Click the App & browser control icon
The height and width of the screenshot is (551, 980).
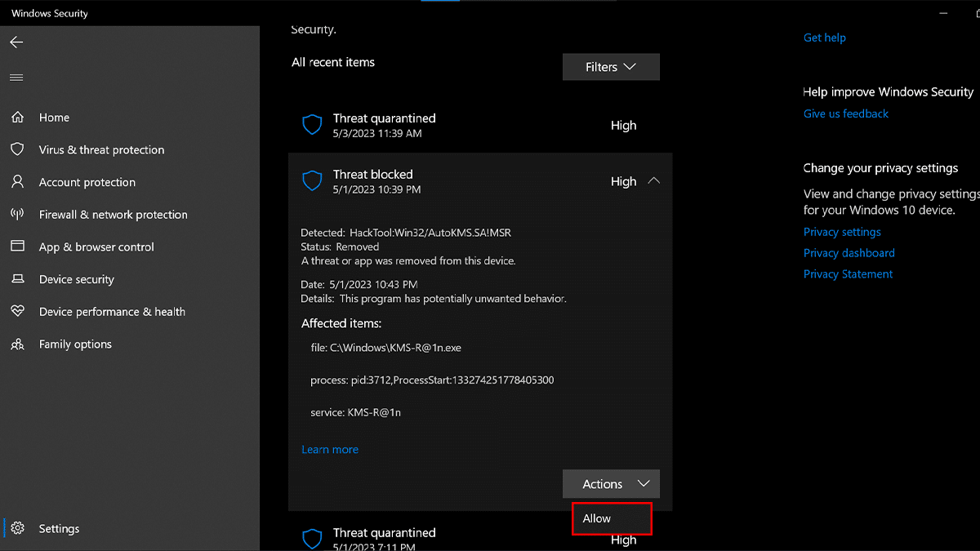pyautogui.click(x=17, y=247)
